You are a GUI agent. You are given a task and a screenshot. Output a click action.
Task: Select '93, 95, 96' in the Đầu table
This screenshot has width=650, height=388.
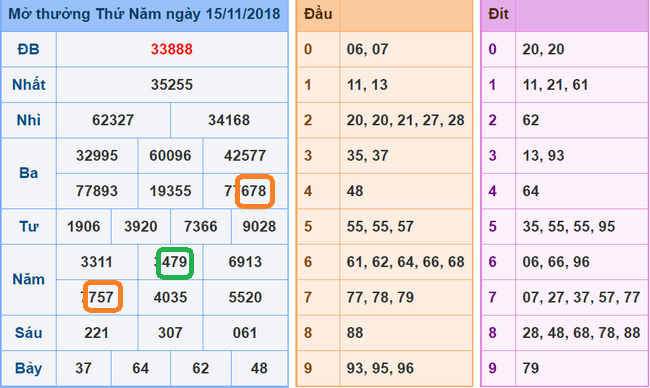(x=380, y=369)
